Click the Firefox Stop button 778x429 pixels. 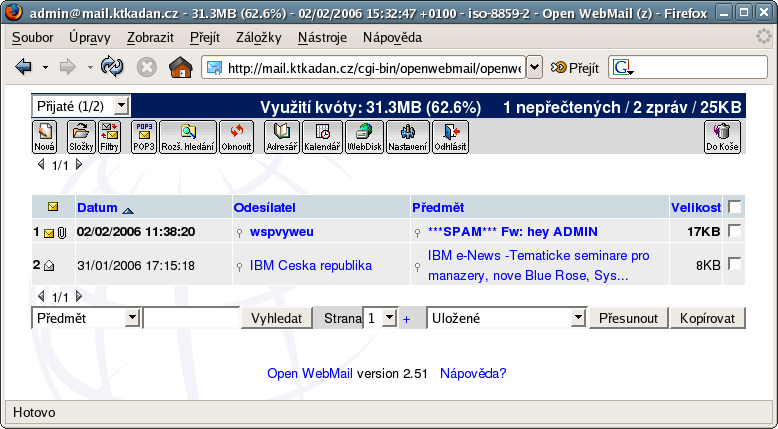tap(146, 67)
